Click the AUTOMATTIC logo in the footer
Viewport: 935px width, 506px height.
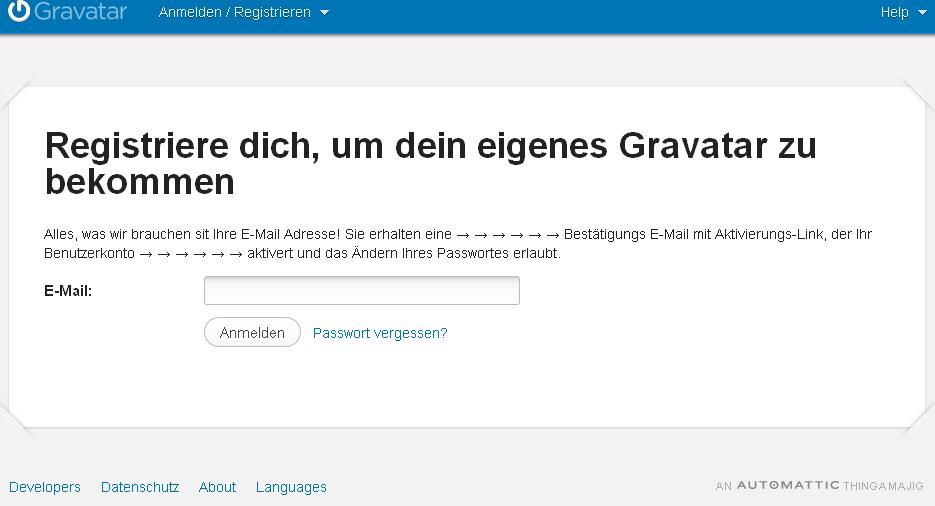(x=788, y=486)
